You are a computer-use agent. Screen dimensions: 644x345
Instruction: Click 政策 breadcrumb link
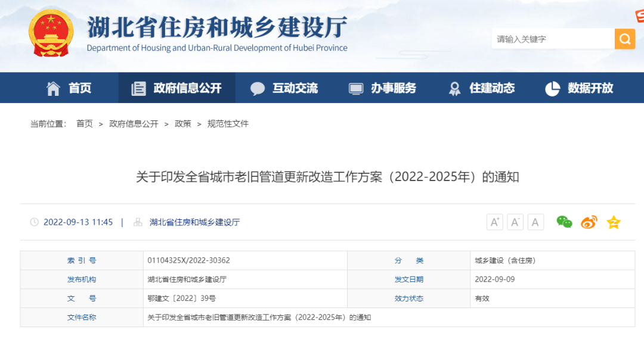pos(183,124)
